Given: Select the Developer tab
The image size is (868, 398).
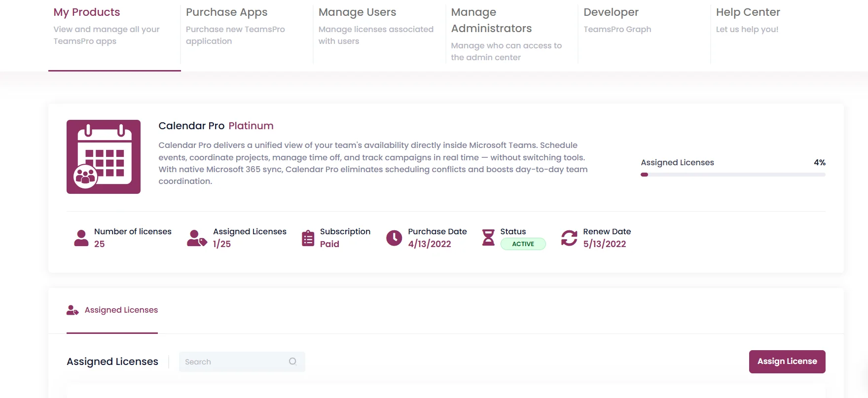Looking at the screenshot, I should click(644, 35).
